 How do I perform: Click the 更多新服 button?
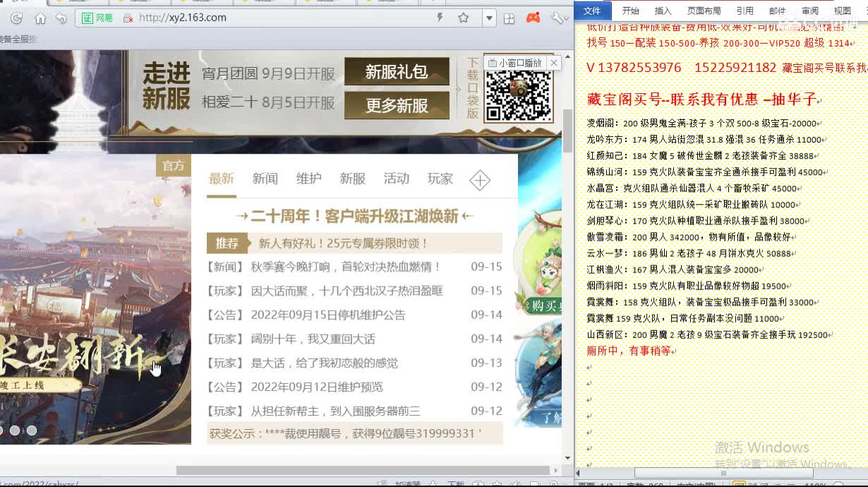point(397,106)
